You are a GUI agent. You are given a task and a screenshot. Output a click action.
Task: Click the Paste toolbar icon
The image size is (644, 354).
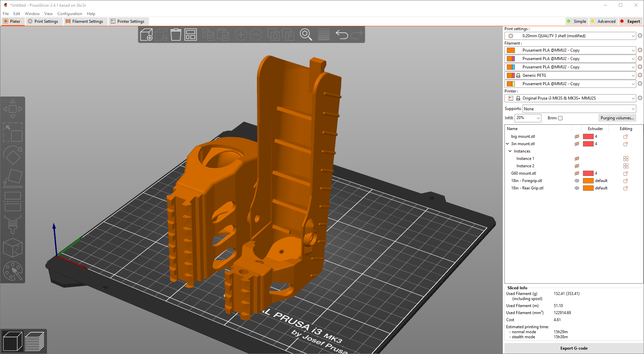tap(223, 35)
